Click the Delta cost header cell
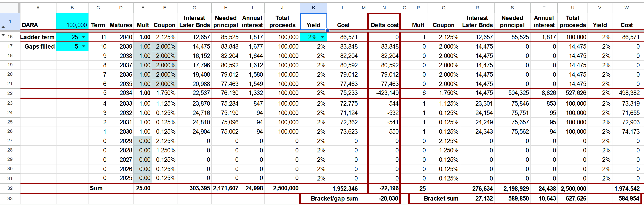This screenshot has width=644, height=205. coord(384,22)
